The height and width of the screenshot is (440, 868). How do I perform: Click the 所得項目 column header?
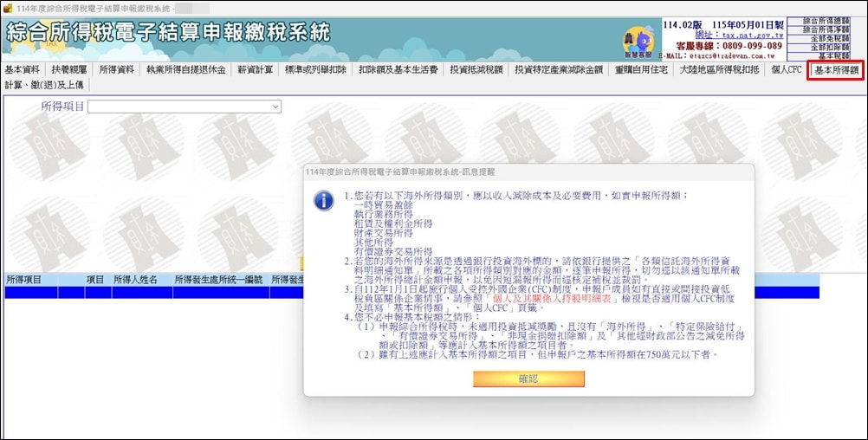[31, 280]
